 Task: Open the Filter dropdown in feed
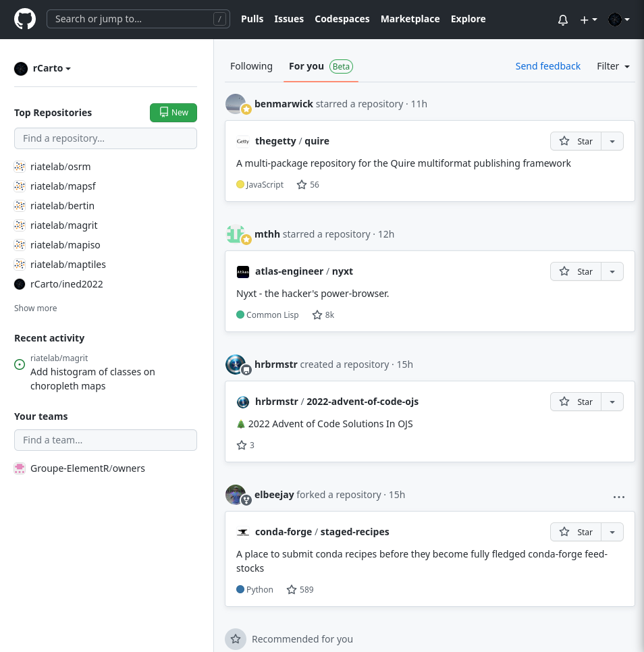[613, 66]
